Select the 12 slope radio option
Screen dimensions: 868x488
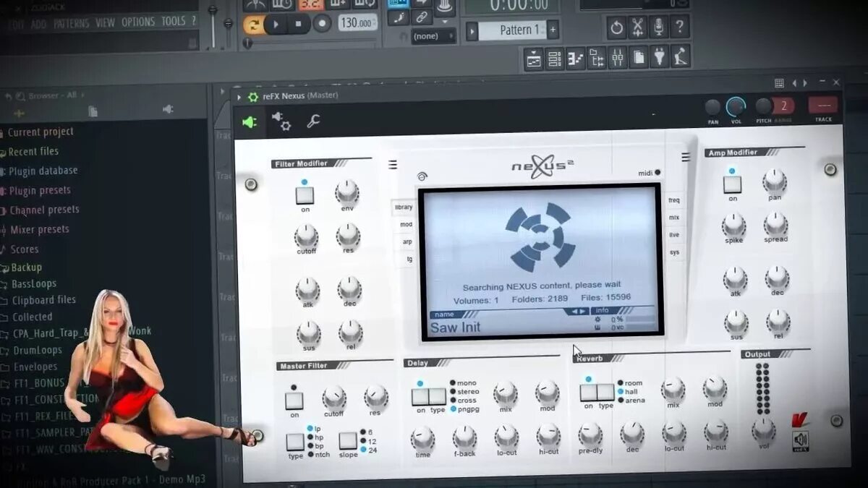(362, 441)
